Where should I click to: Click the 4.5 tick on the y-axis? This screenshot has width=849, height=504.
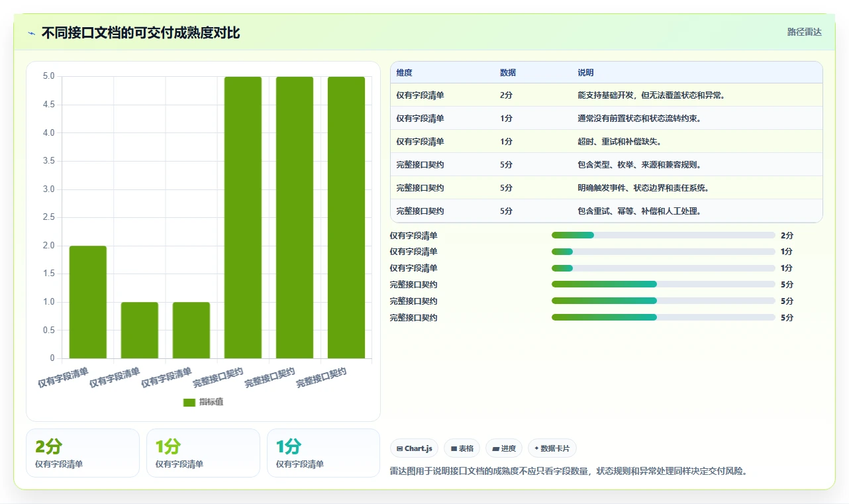(48, 105)
